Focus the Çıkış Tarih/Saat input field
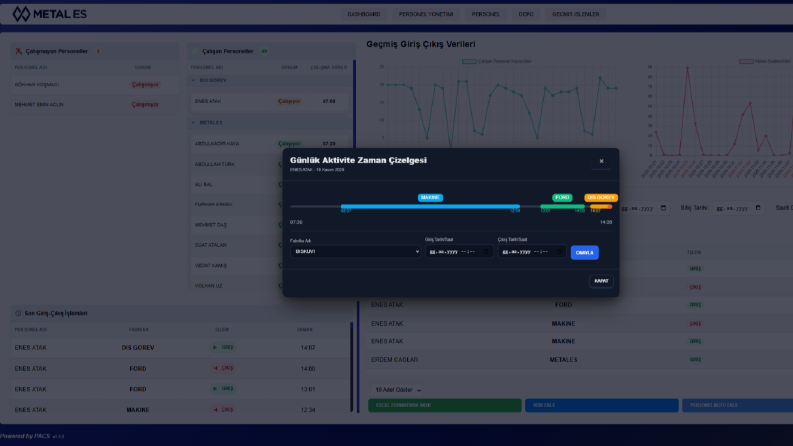The image size is (793, 446). tap(532, 251)
